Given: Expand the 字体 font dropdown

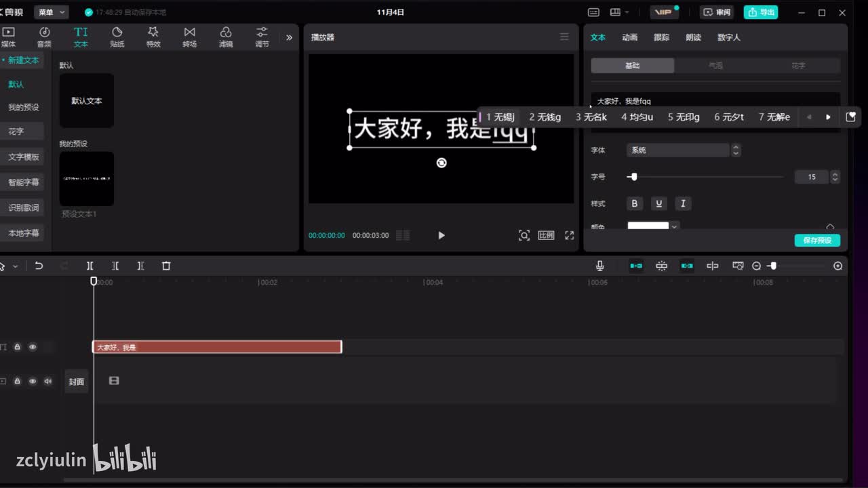Looking at the screenshot, I should click(678, 150).
